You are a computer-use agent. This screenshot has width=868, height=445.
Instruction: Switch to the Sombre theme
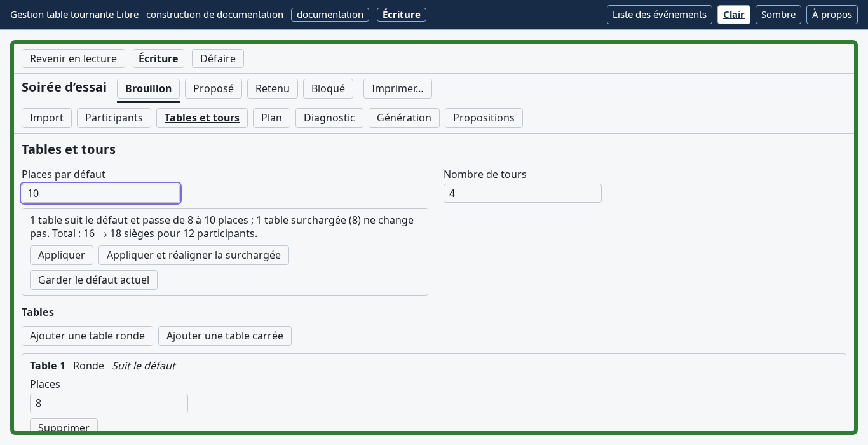point(778,15)
